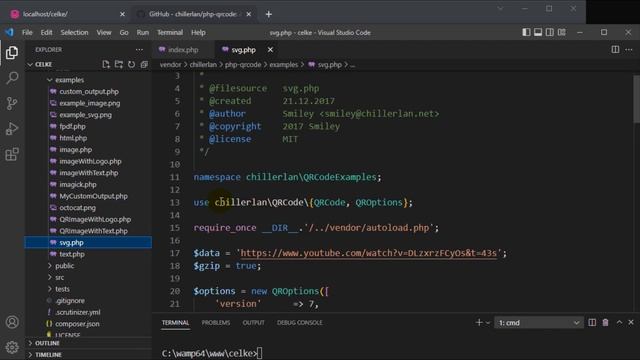The image size is (640, 360).
Task: Open .scrutinizer.yml file
Action: 78,312
